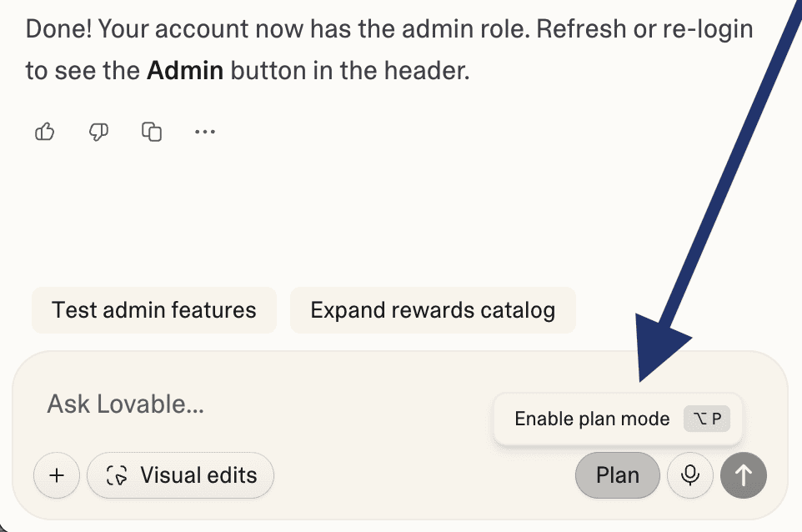Click the plus attach button
The image size is (802, 532).
(57, 475)
